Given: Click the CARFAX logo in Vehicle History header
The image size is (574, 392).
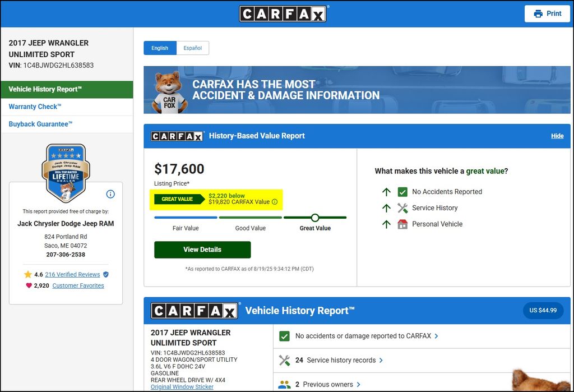Looking at the screenshot, I should click(194, 311).
